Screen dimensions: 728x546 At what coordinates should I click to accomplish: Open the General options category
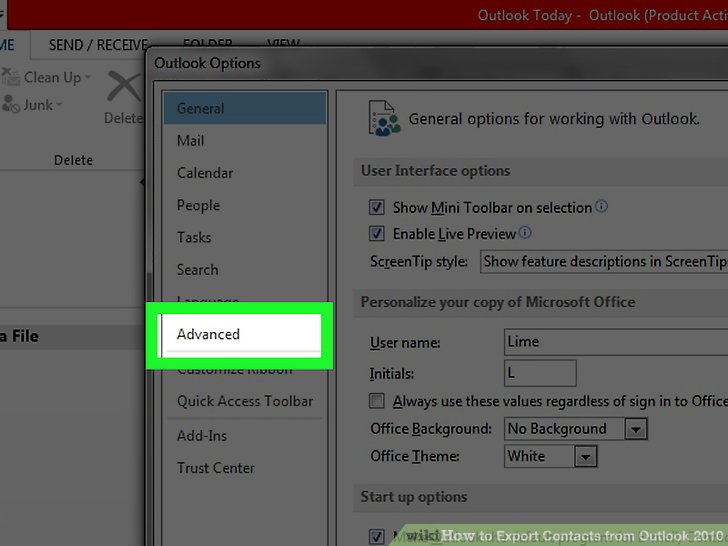[x=245, y=108]
